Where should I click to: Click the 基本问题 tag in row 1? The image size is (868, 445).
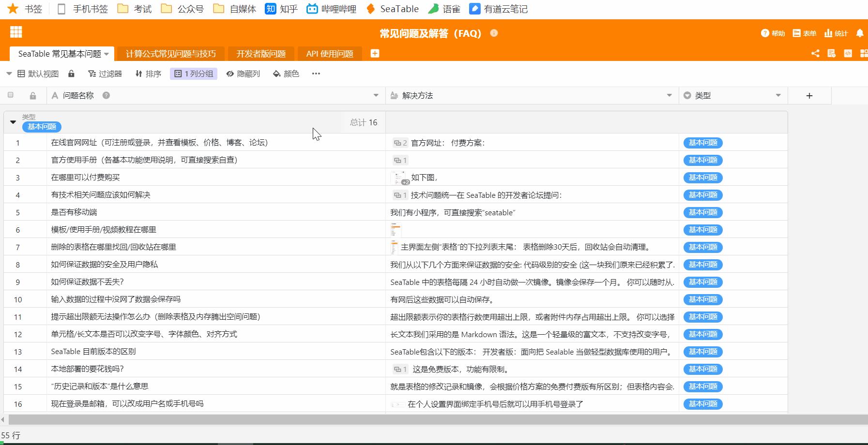[703, 143]
